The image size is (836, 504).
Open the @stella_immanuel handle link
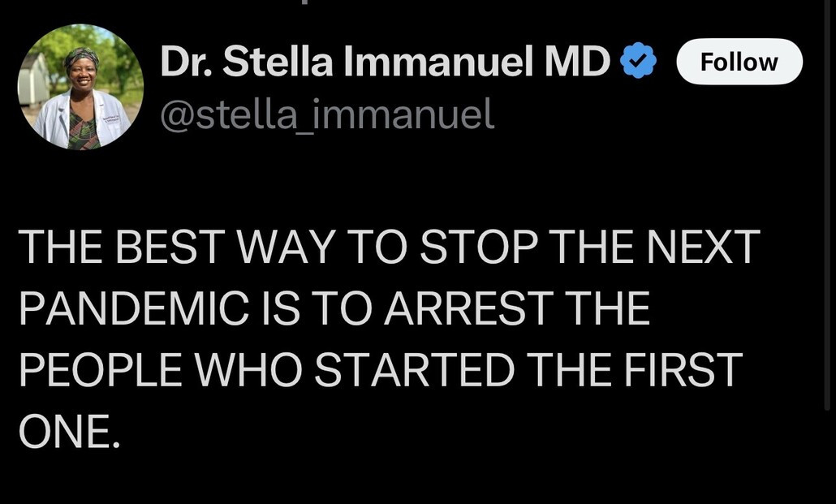click(x=327, y=114)
